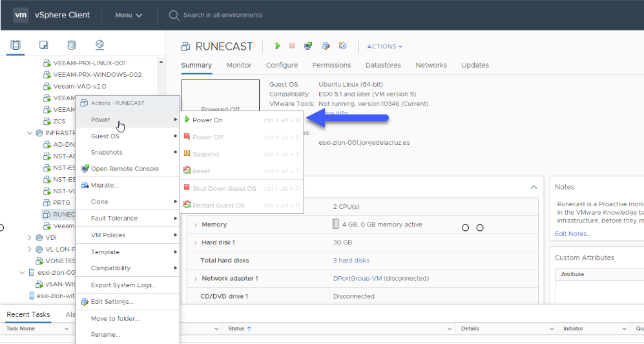The image size is (644, 344).
Task: Open the Hosts and Clusters inventory view
Action: [16, 45]
